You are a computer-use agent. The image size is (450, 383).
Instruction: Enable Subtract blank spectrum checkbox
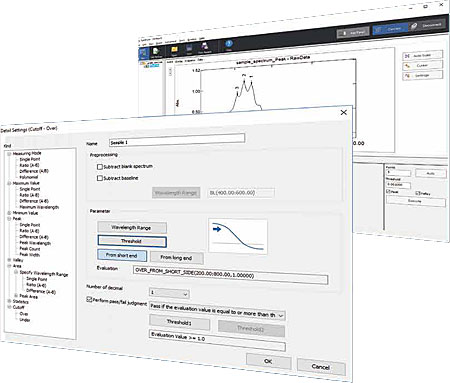pyautogui.click(x=100, y=167)
